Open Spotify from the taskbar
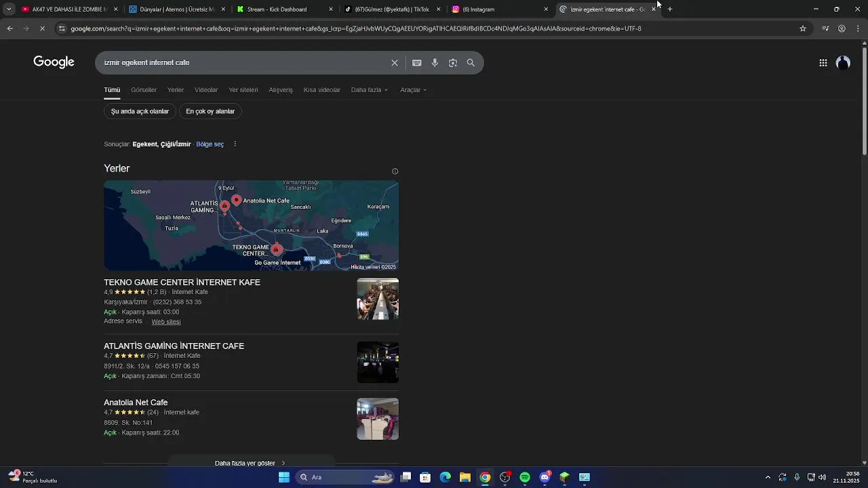This screenshot has width=868, height=488. coord(525,477)
